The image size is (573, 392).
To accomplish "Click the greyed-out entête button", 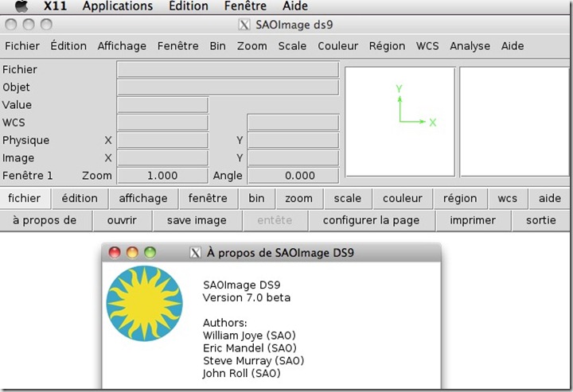I will [x=275, y=220].
